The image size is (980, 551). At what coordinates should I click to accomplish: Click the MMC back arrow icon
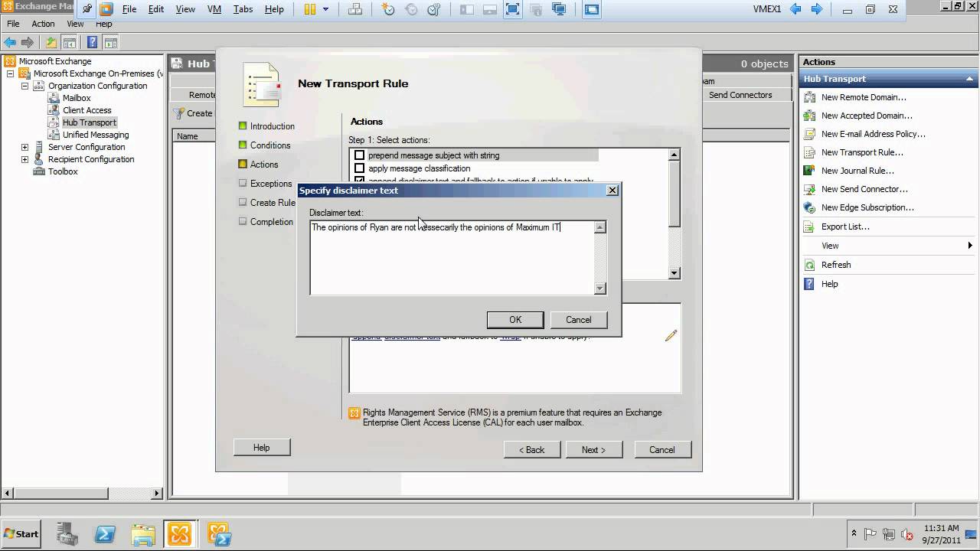click(x=11, y=42)
